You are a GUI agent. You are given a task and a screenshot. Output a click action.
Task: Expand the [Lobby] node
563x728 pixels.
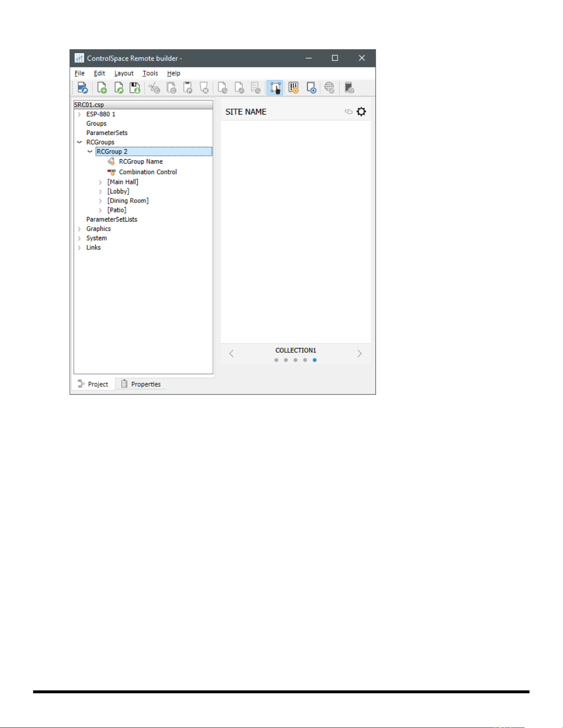tap(101, 192)
